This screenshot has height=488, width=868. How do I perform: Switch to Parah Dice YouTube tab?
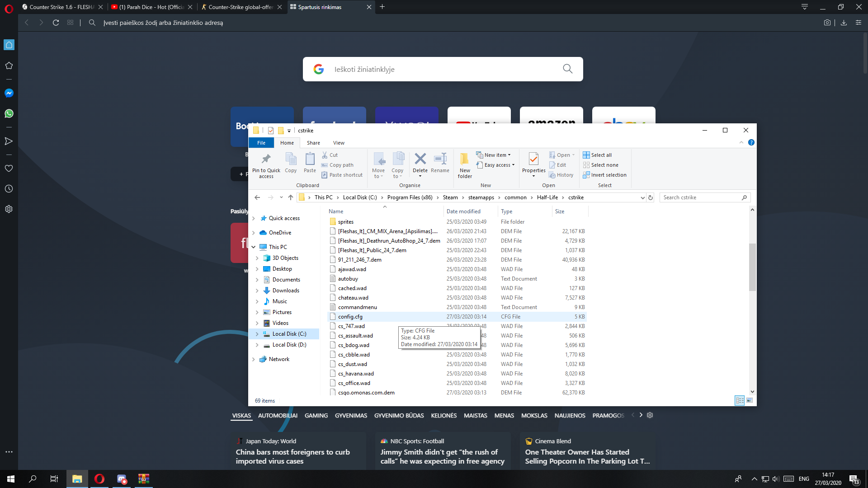click(x=152, y=7)
